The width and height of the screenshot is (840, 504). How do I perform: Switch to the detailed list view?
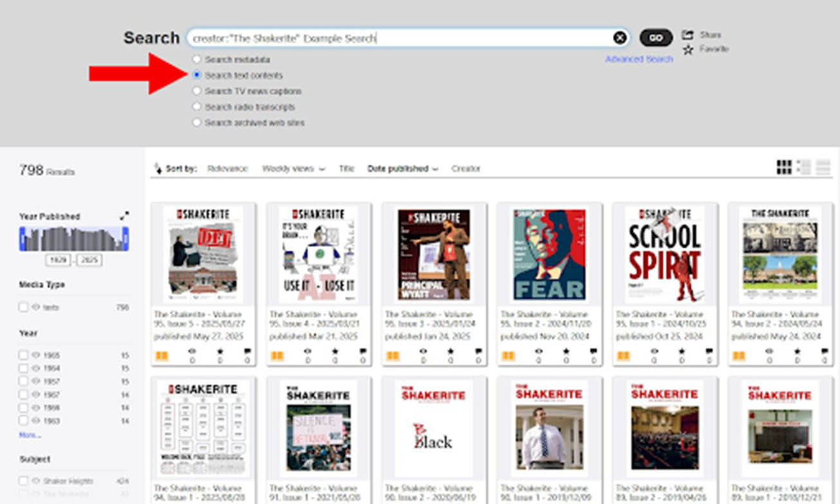pos(803,167)
